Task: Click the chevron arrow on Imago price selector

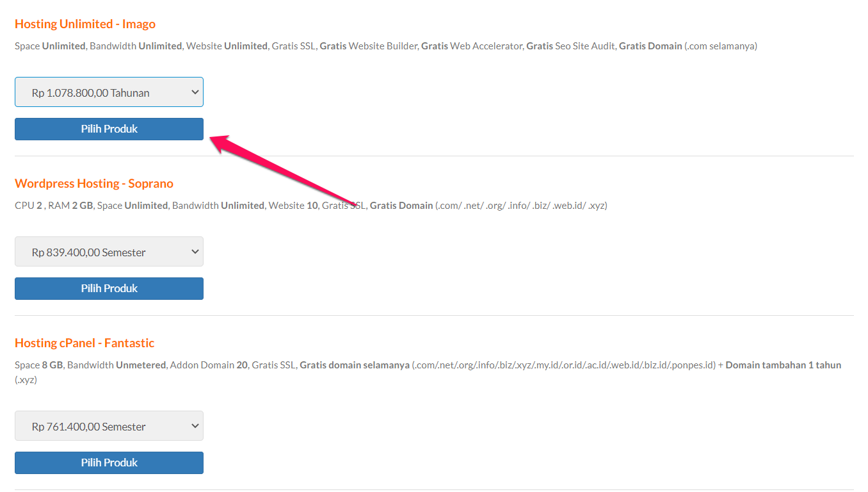Action: click(x=195, y=92)
